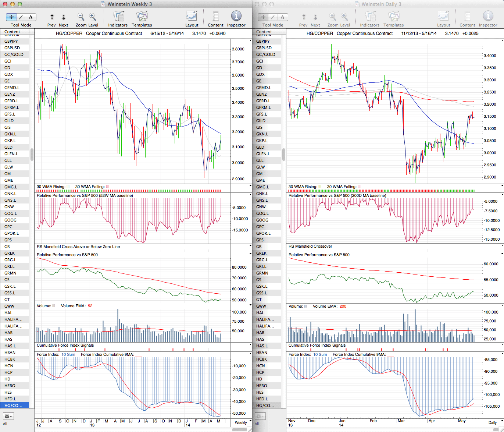Image resolution: width=504 pixels, height=432 pixels.
Task: Open Templates in the Weekly window toolbar
Action: pyautogui.click(x=142, y=17)
